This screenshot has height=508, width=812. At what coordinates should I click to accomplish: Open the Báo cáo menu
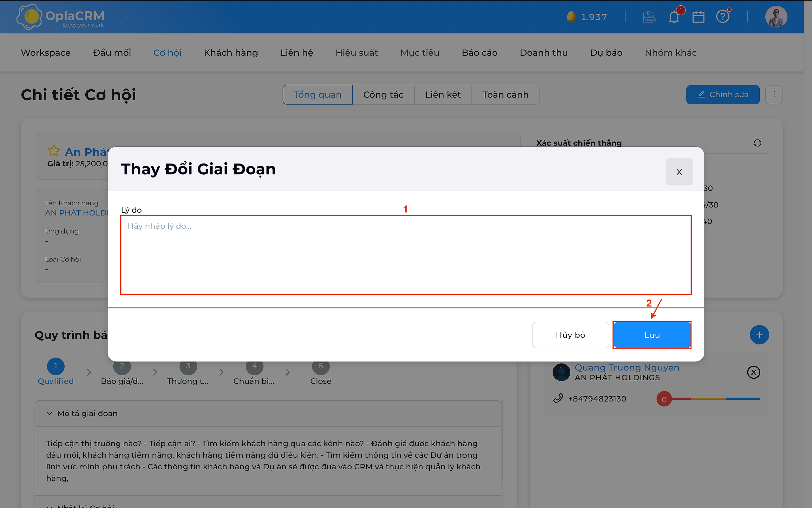pyautogui.click(x=480, y=53)
